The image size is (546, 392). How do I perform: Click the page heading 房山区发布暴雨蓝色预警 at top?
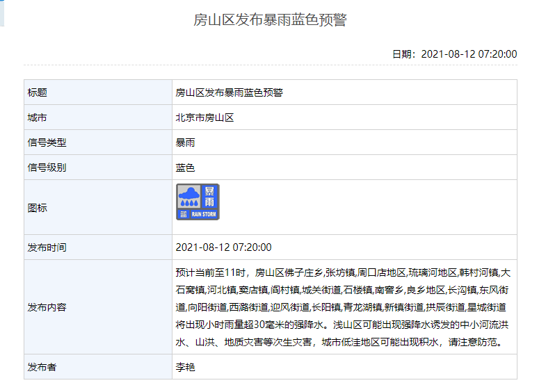[x=270, y=20]
